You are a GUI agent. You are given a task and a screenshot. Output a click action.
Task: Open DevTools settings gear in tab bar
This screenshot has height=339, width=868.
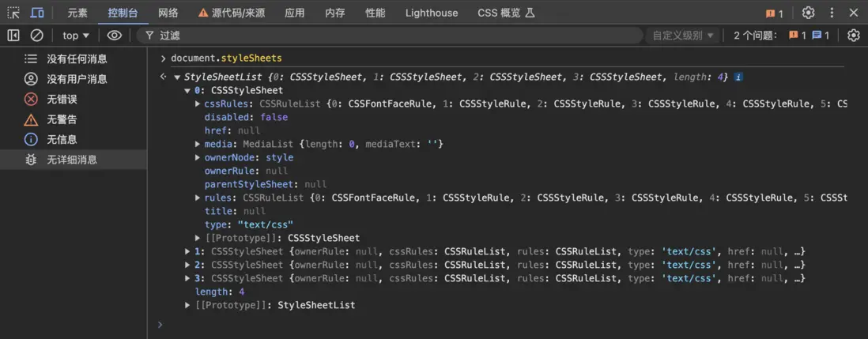[x=808, y=13]
